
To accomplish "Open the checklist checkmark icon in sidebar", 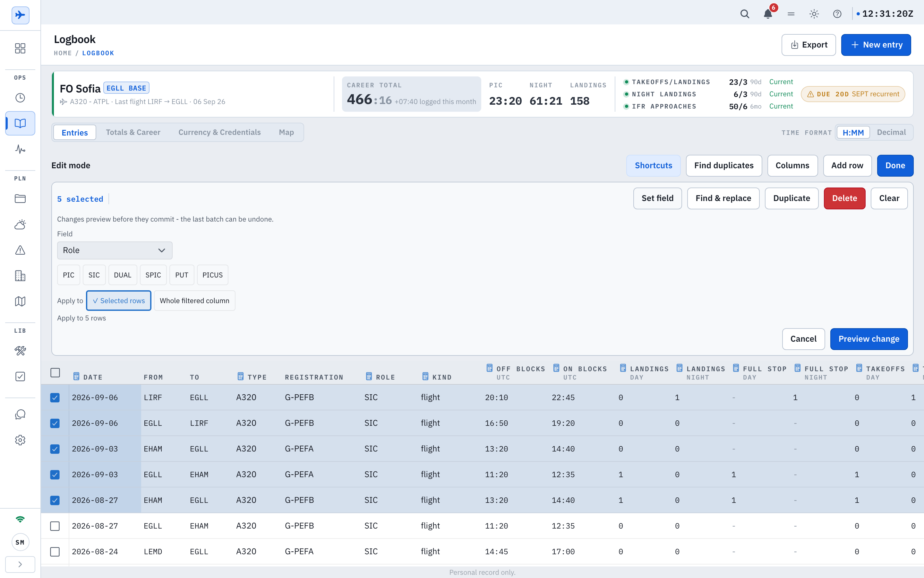I will click(20, 377).
